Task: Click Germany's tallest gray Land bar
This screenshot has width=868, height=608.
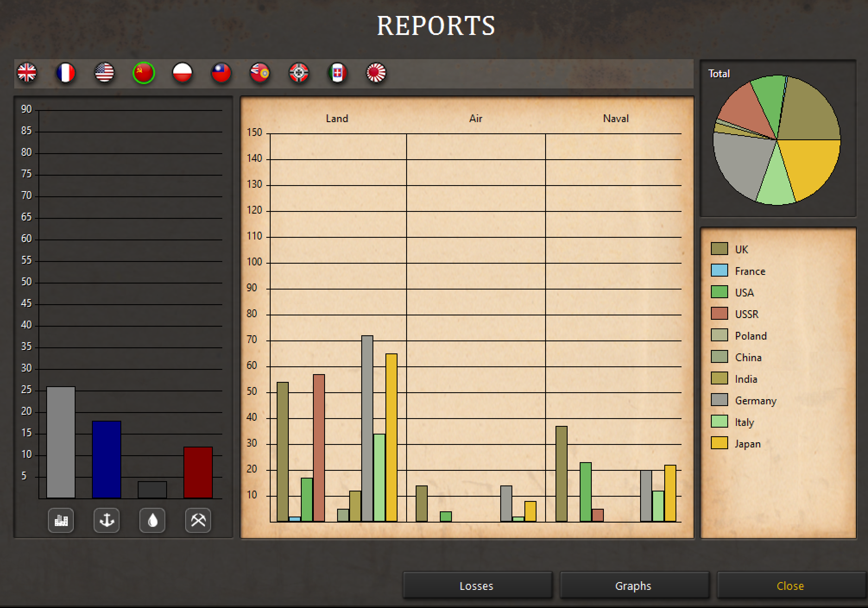Action: point(367,428)
